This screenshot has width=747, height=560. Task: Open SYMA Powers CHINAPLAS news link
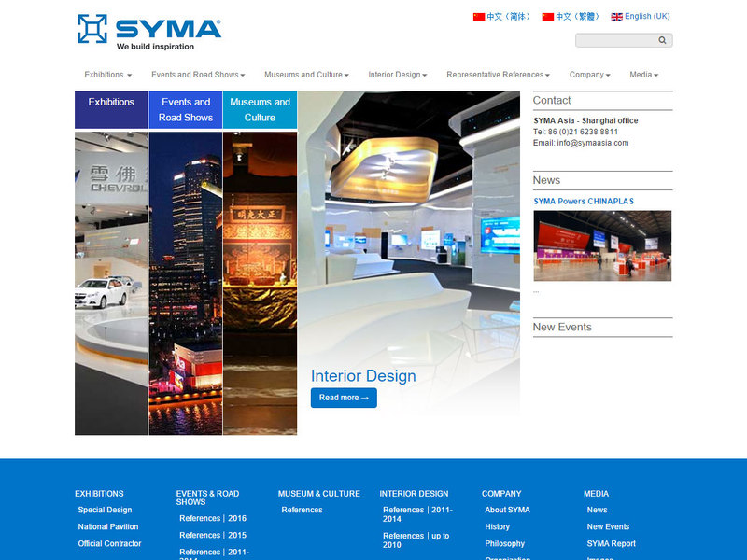(584, 202)
